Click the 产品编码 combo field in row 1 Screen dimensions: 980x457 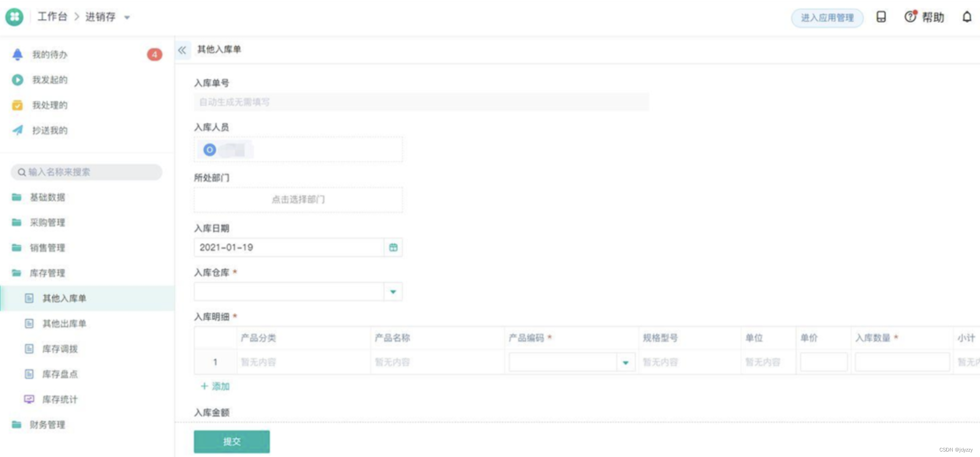point(572,362)
